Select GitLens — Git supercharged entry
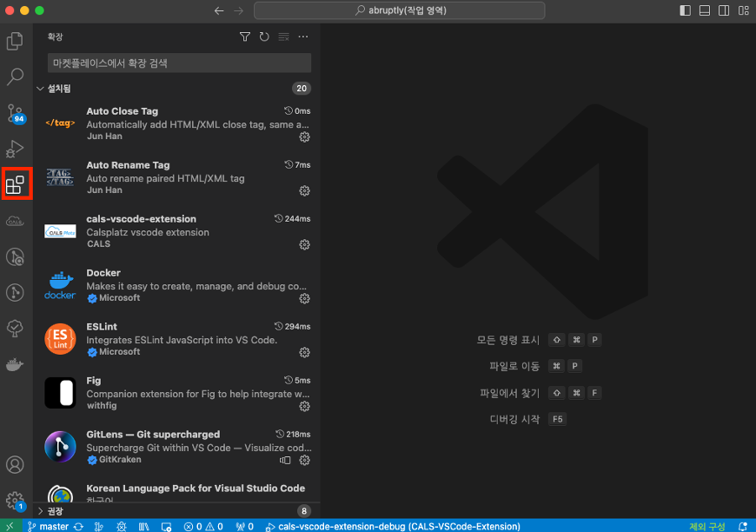Viewport: 756px width, 532px height. [x=176, y=448]
